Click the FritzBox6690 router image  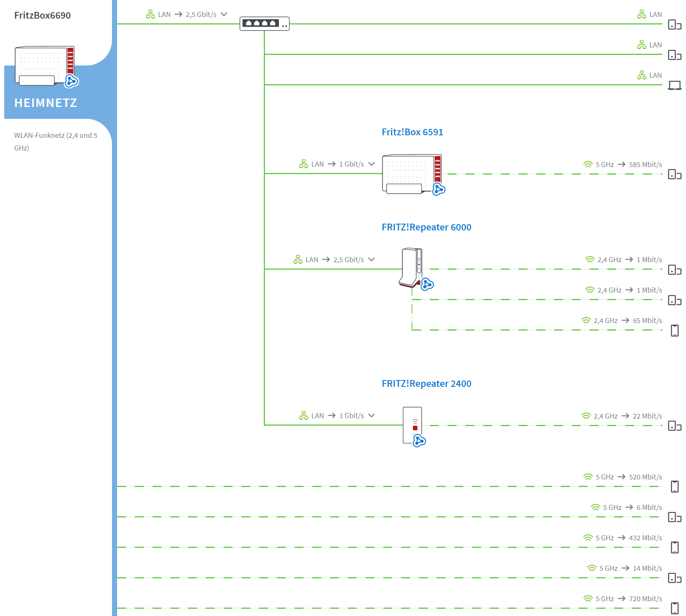[44, 66]
